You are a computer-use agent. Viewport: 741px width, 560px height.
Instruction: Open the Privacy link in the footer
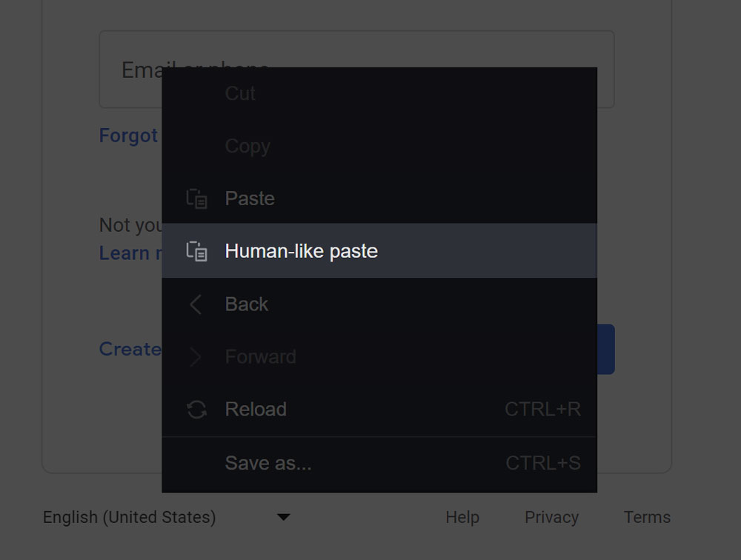click(x=551, y=517)
